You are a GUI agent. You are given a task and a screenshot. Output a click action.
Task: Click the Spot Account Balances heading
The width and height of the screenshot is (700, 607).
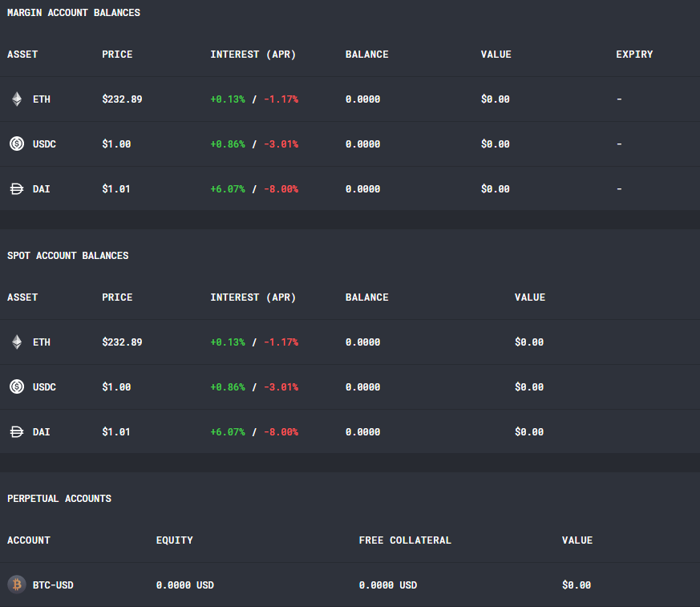[68, 255]
